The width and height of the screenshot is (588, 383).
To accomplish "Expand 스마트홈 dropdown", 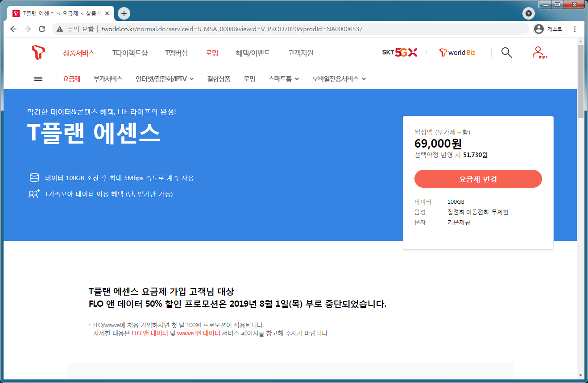I will 284,79.
